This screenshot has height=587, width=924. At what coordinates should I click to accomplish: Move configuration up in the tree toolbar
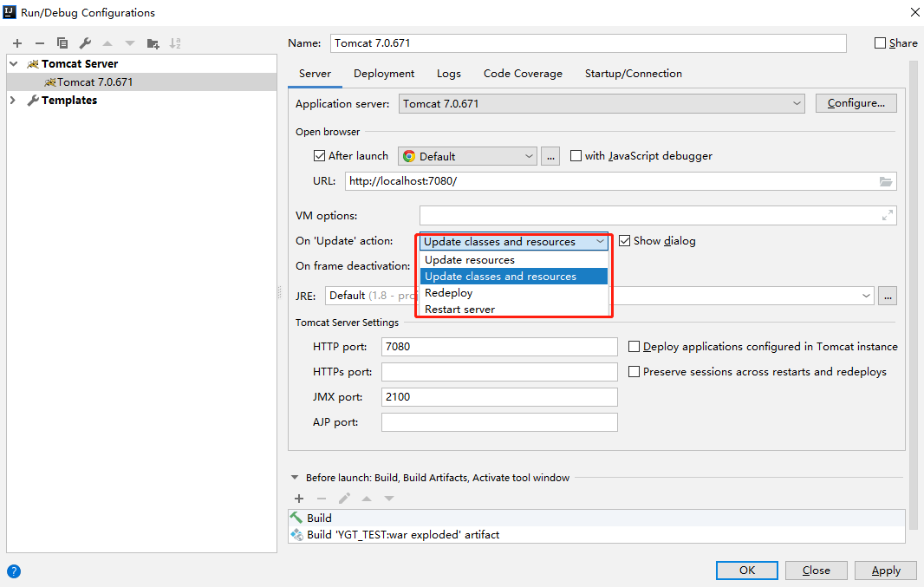tap(107, 43)
